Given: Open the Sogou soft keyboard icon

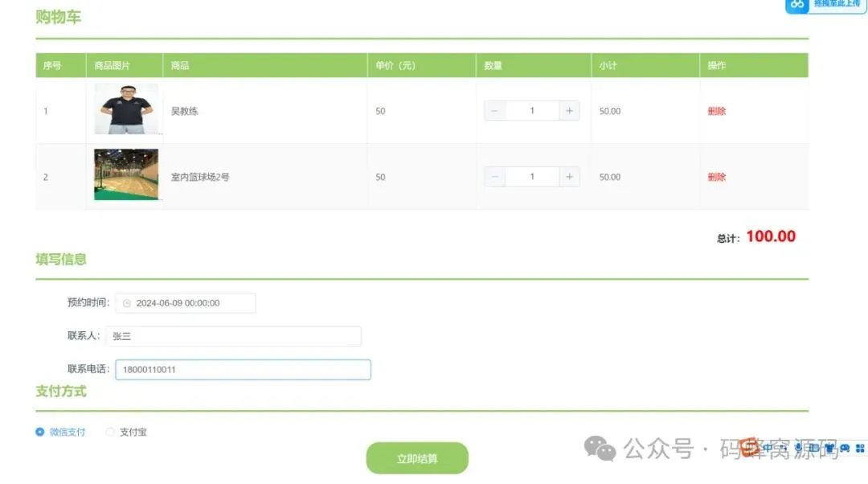Looking at the screenshot, I should (813, 448).
